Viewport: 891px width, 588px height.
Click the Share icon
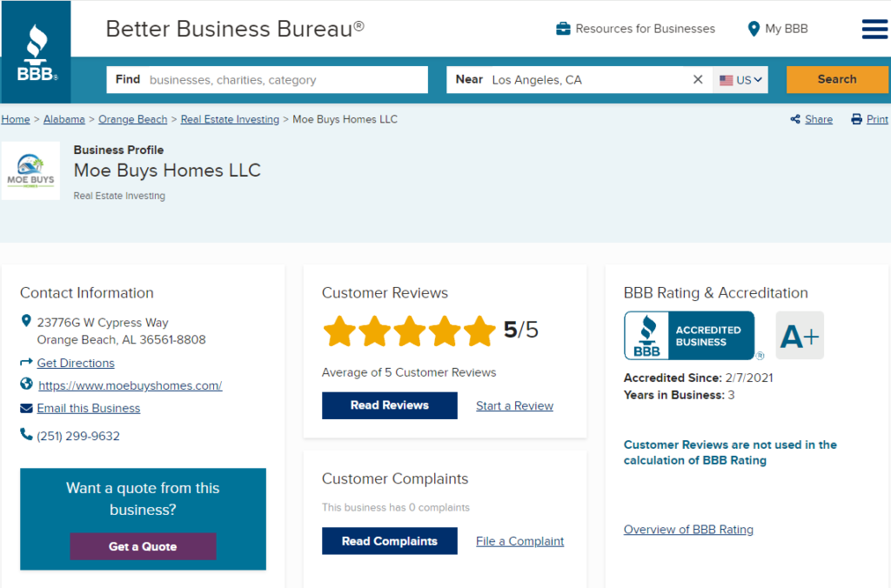click(x=795, y=119)
